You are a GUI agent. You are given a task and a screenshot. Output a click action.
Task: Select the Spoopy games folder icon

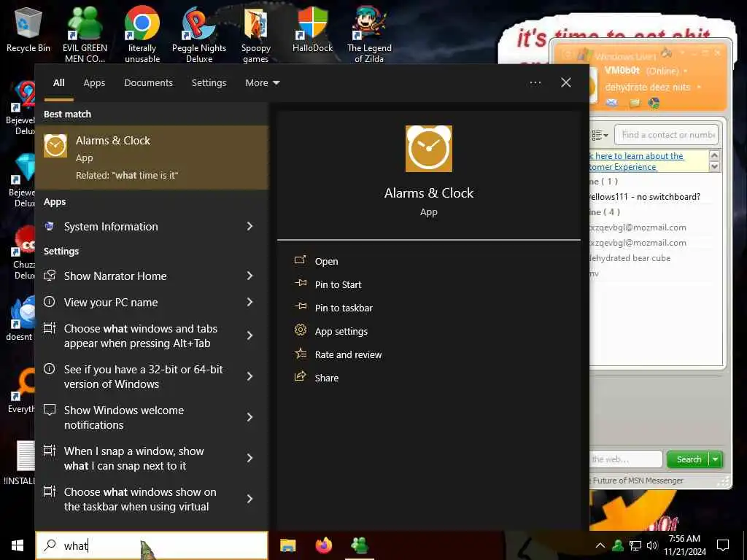click(x=256, y=34)
